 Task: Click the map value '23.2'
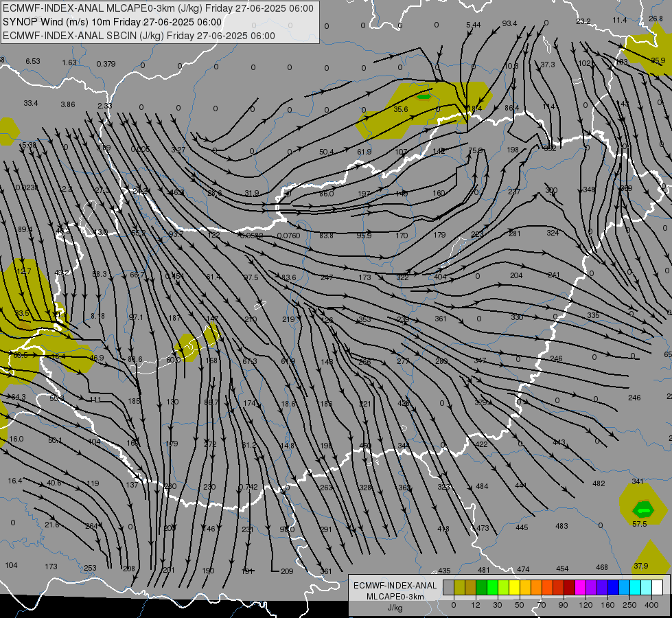pos(583,21)
